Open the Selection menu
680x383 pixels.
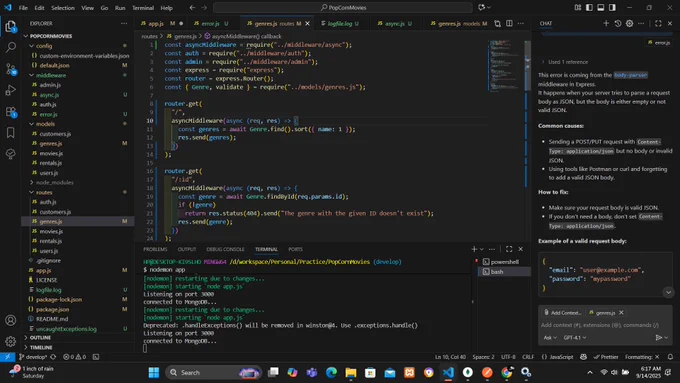point(63,8)
